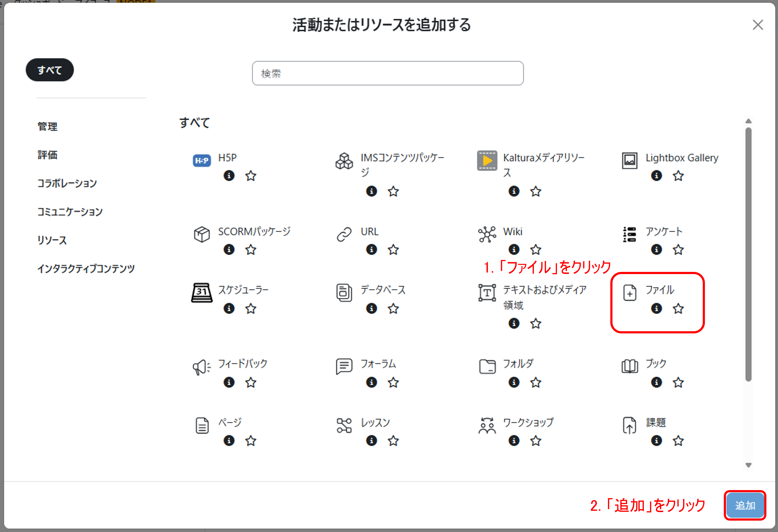
Task: Click the scrollbar down arrow
Action: pos(749,465)
